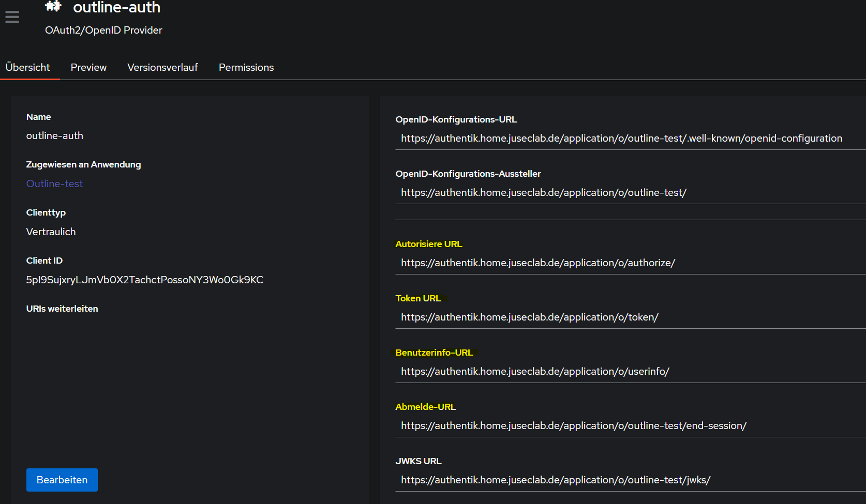Viewport: 866px width, 504px height.
Task: Select the Benutzerinfo-URL field
Action: [631, 372]
